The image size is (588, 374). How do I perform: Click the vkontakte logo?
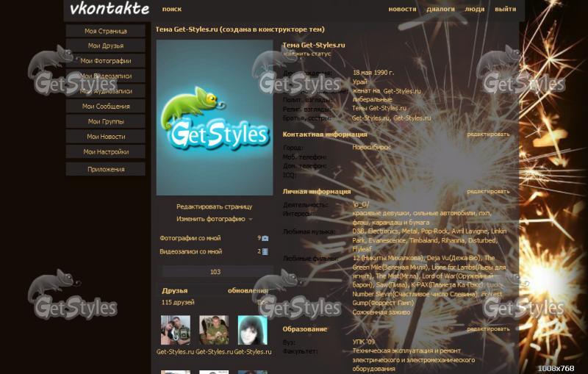pos(109,10)
